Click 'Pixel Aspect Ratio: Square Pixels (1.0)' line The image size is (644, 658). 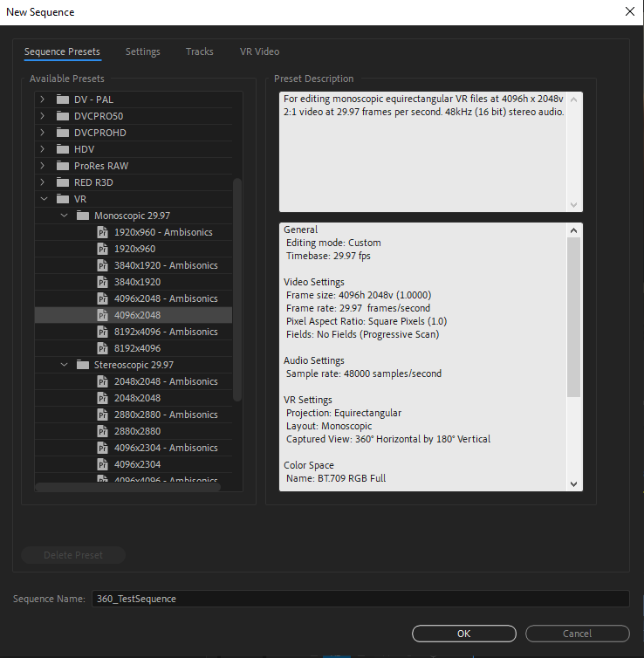click(367, 321)
